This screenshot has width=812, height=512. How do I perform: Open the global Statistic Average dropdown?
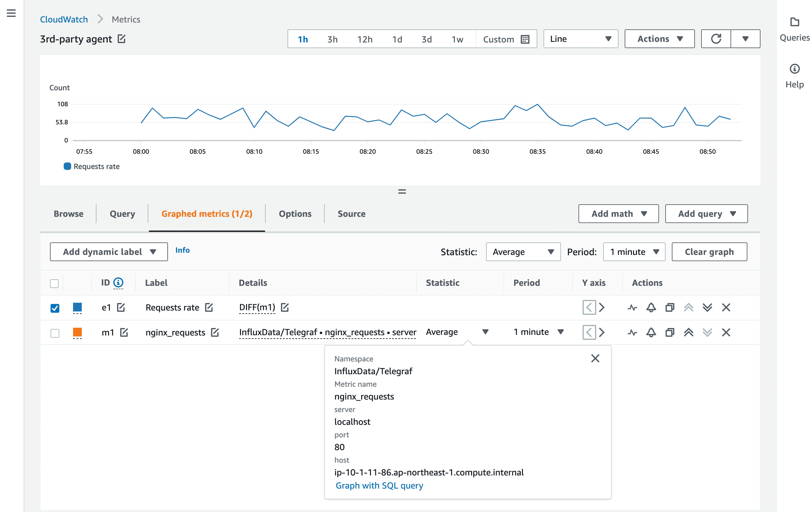(x=523, y=252)
